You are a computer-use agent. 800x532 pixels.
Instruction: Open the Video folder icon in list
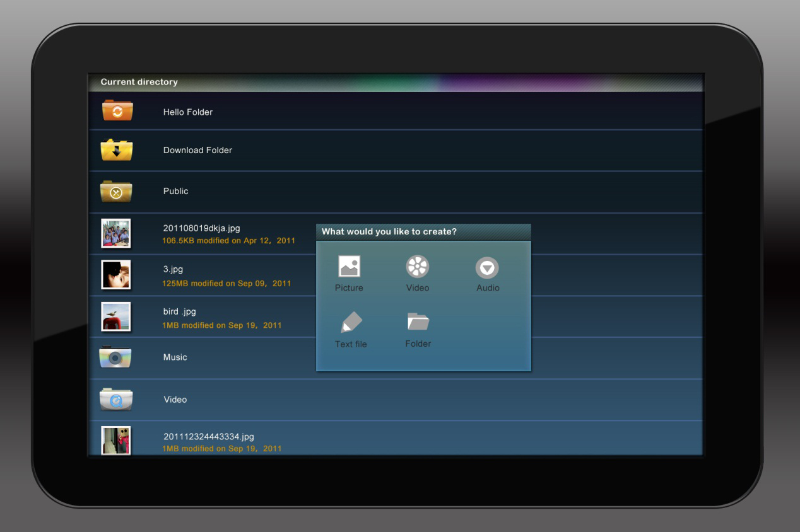coord(116,400)
